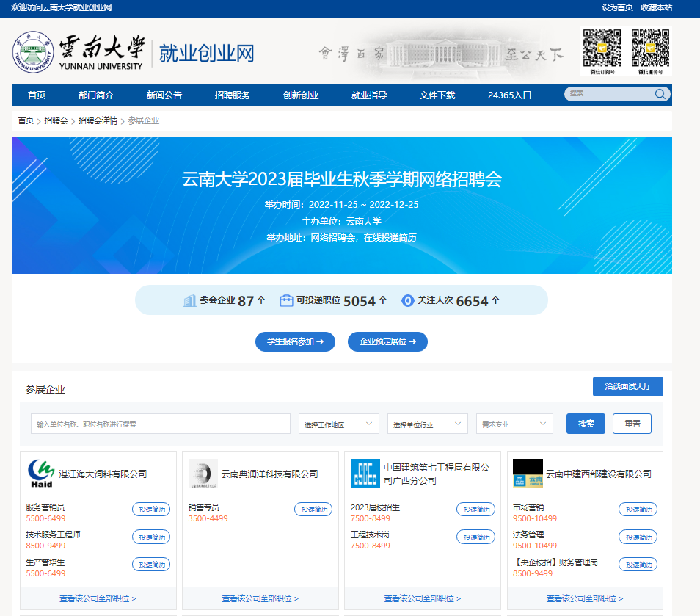Open the 新闻公告 navigation item
700x616 pixels.
pyautogui.click(x=164, y=95)
